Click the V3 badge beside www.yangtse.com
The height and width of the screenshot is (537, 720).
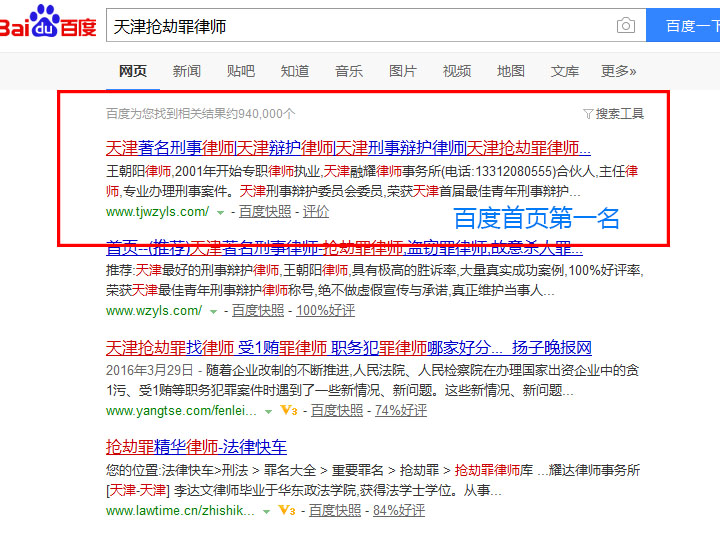(x=287, y=411)
